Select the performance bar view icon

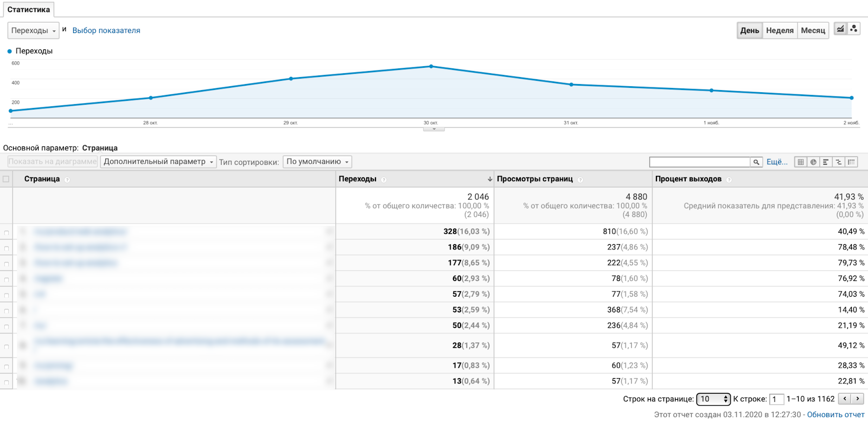826,162
